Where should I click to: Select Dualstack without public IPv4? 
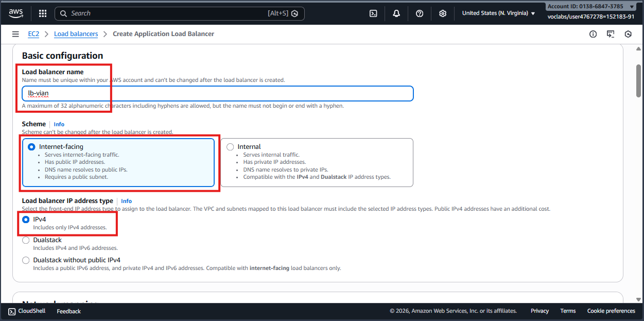click(26, 260)
